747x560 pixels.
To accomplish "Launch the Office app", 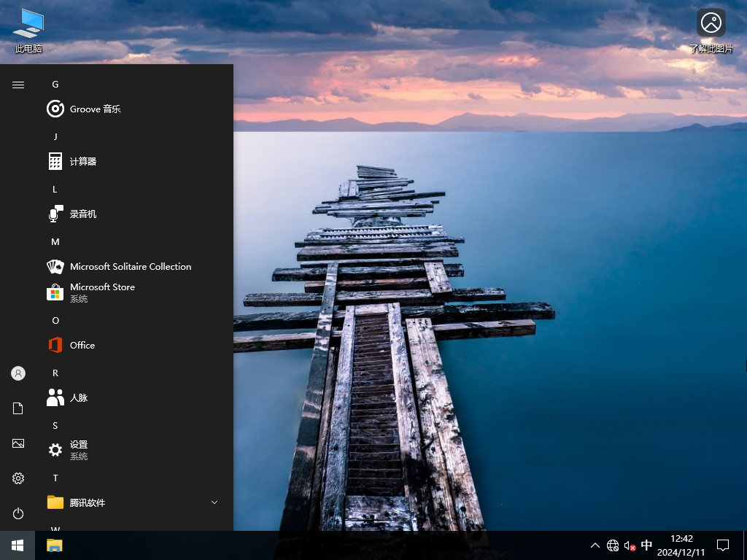I will point(82,345).
